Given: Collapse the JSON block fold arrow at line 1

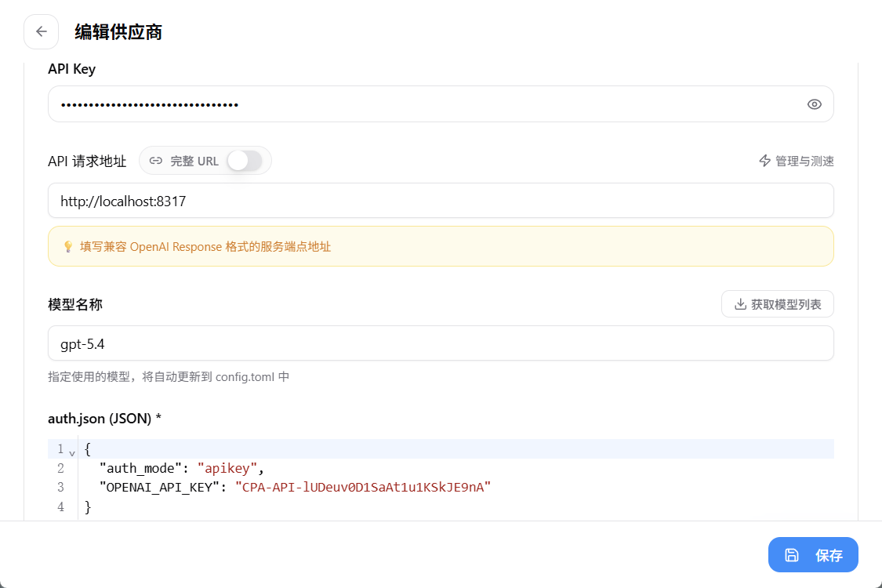Looking at the screenshot, I should pyautogui.click(x=72, y=452).
